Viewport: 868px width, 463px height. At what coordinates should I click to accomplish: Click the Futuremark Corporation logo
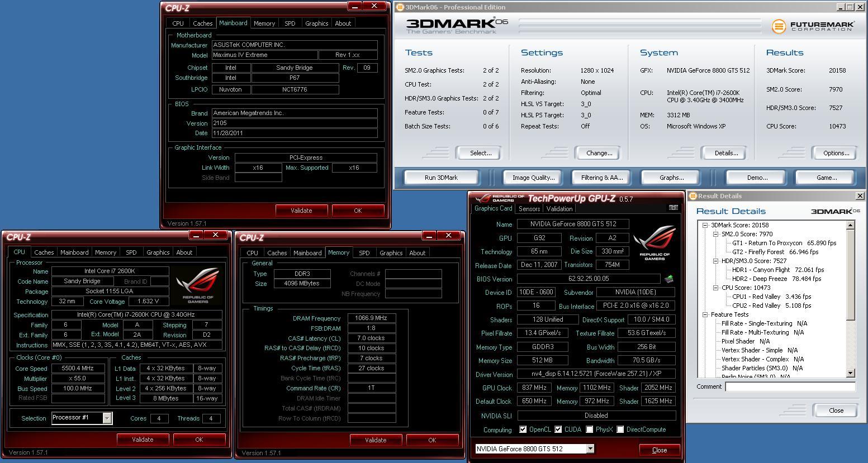813,26
